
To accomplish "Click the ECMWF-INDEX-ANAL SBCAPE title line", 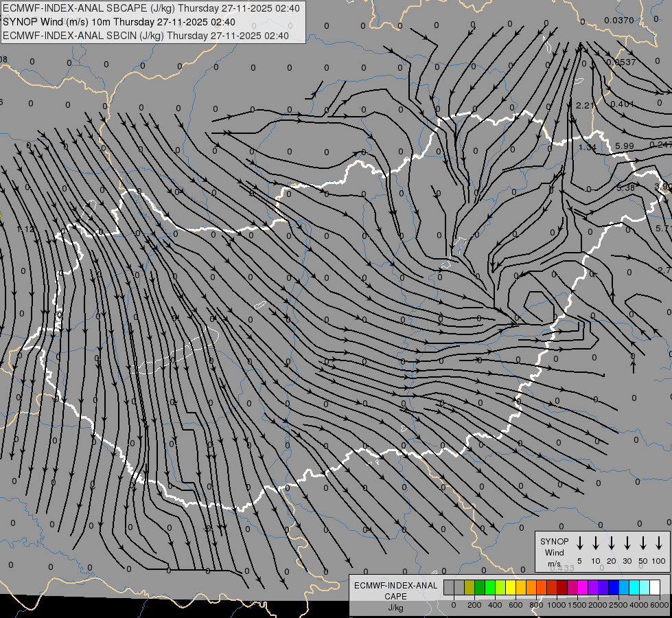I will (x=151, y=8).
